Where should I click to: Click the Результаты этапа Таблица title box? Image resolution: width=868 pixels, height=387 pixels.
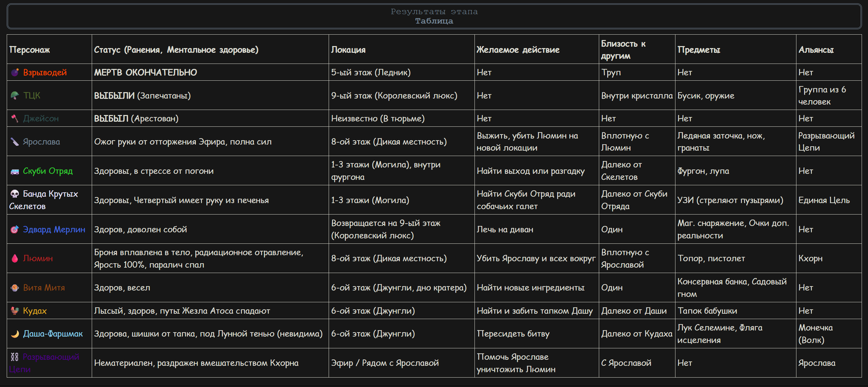tap(434, 16)
